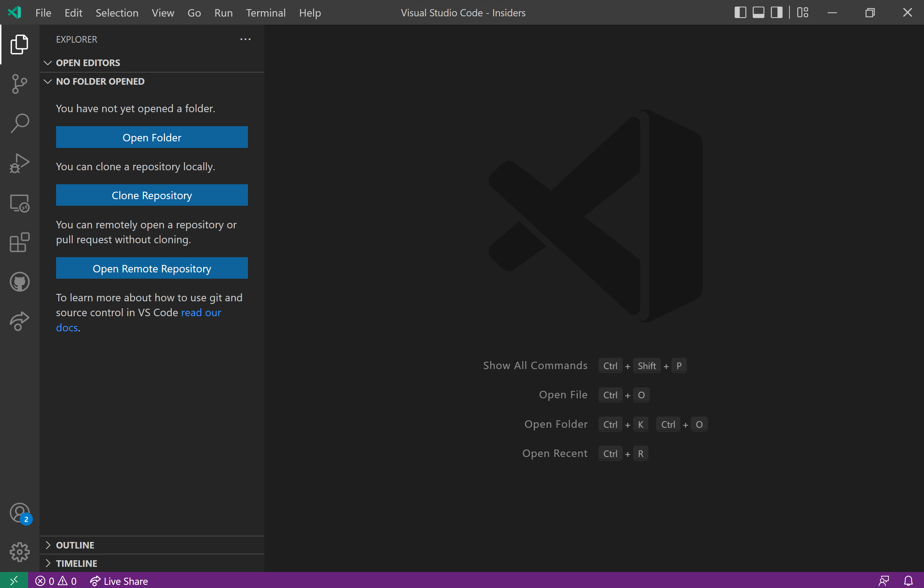Open the Manage gear icon
This screenshot has height=588, width=924.
point(19,552)
